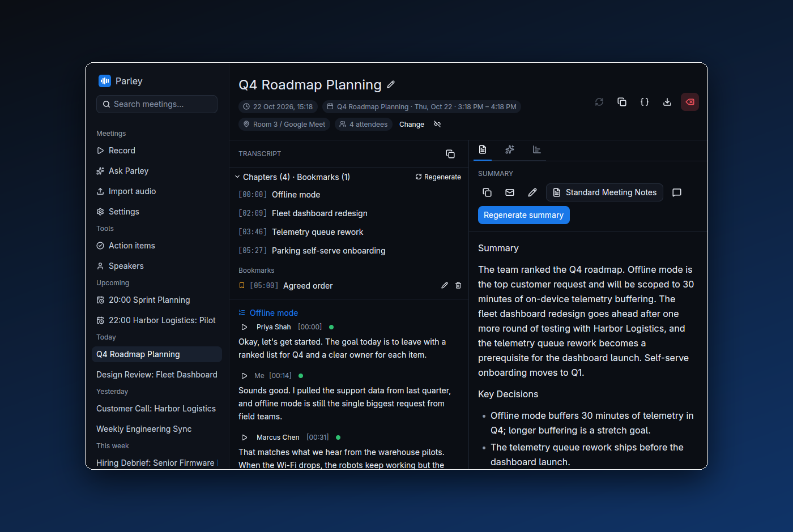Switch to the chart analytics tab
The image size is (793, 532).
537,150
